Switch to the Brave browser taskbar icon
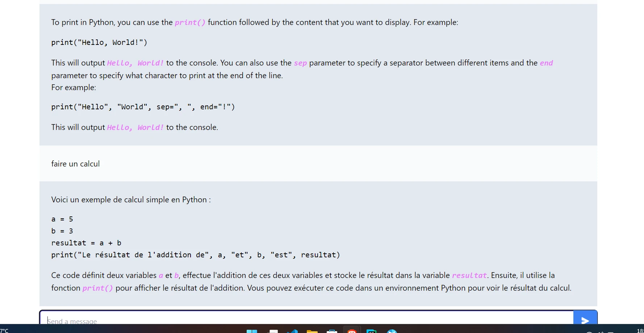The width and height of the screenshot is (644, 333). pos(352,330)
